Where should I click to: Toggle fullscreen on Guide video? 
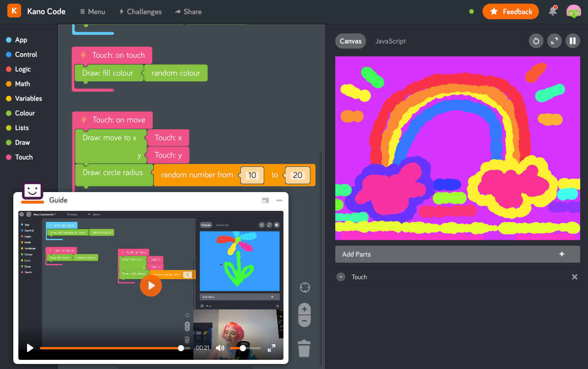click(272, 348)
